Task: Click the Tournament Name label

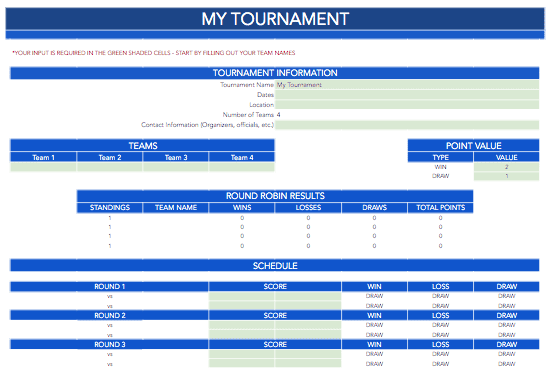Action: pyautogui.click(x=247, y=85)
